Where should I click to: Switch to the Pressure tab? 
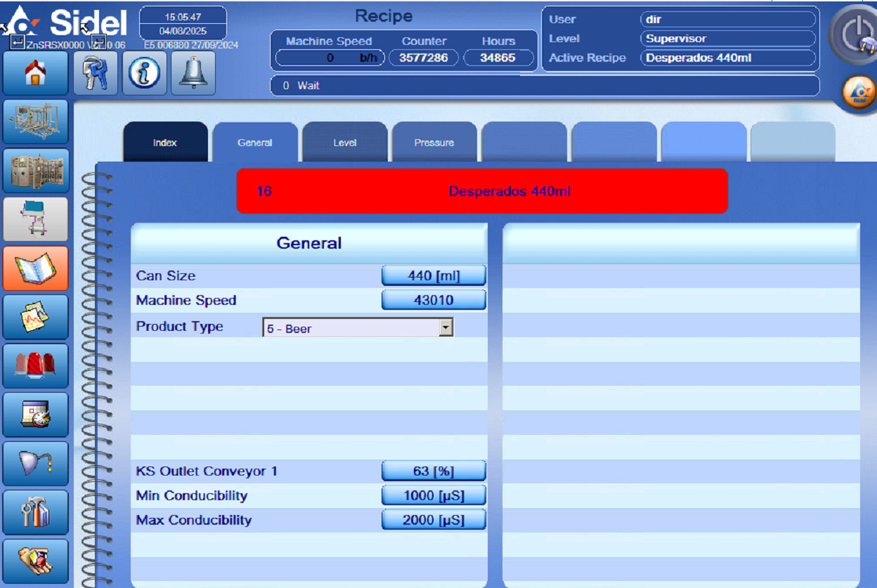(x=434, y=143)
